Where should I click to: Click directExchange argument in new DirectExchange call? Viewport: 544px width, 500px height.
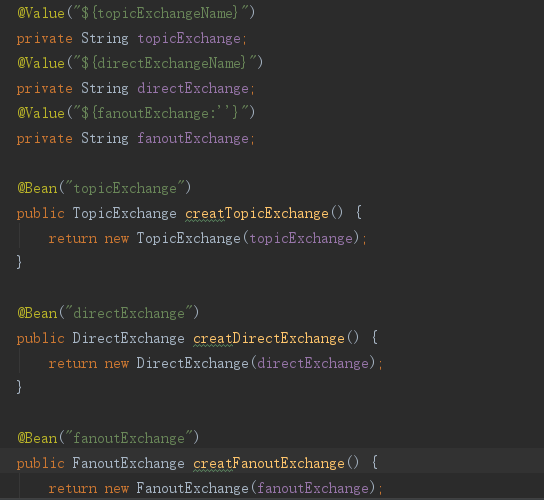(x=313, y=363)
